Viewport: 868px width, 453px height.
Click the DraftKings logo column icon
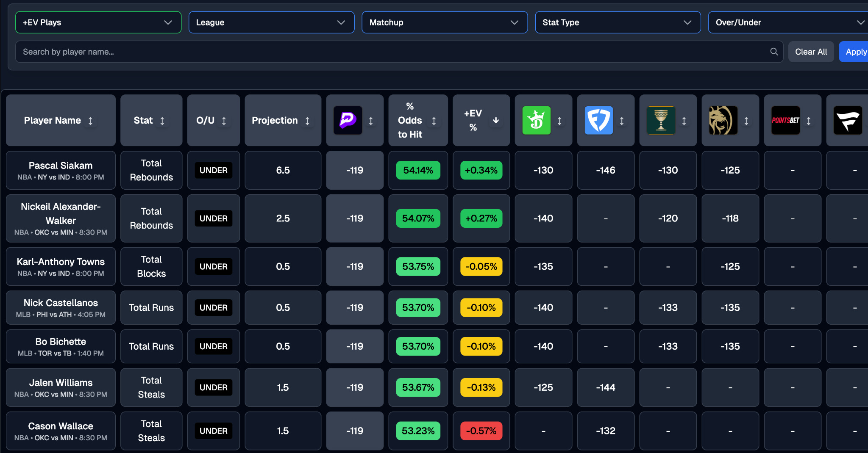(537, 121)
